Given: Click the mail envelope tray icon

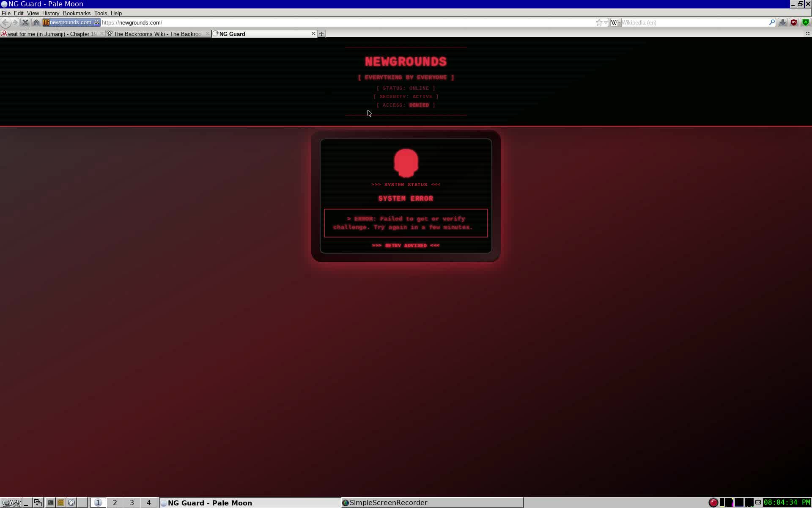Looking at the screenshot, I should 758,502.
